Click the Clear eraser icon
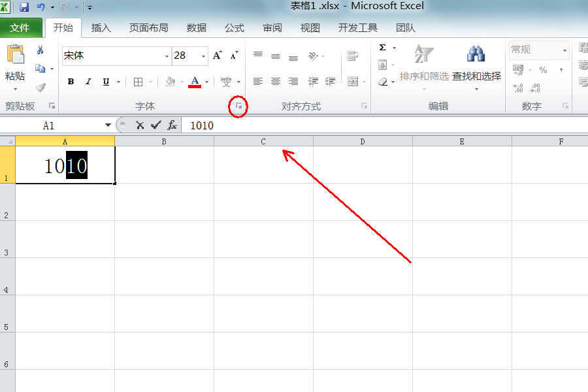This screenshot has width=588, height=392. pyautogui.click(x=382, y=82)
